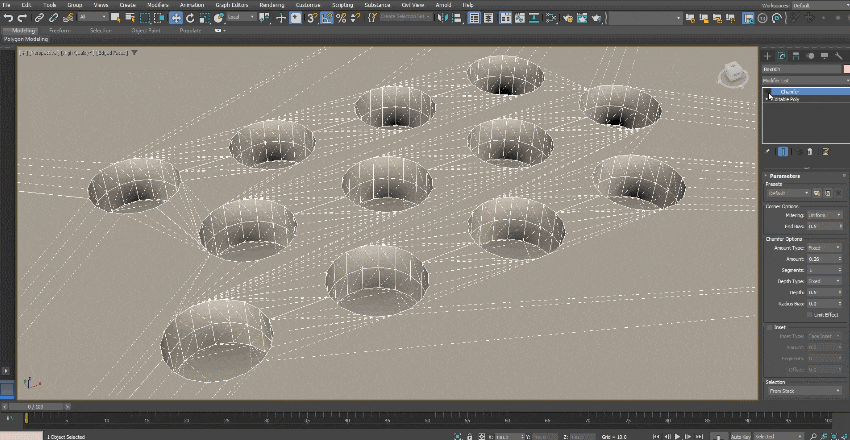850x440 pixels.
Task: Enable the Limit Effect checkbox
Action: 810,313
